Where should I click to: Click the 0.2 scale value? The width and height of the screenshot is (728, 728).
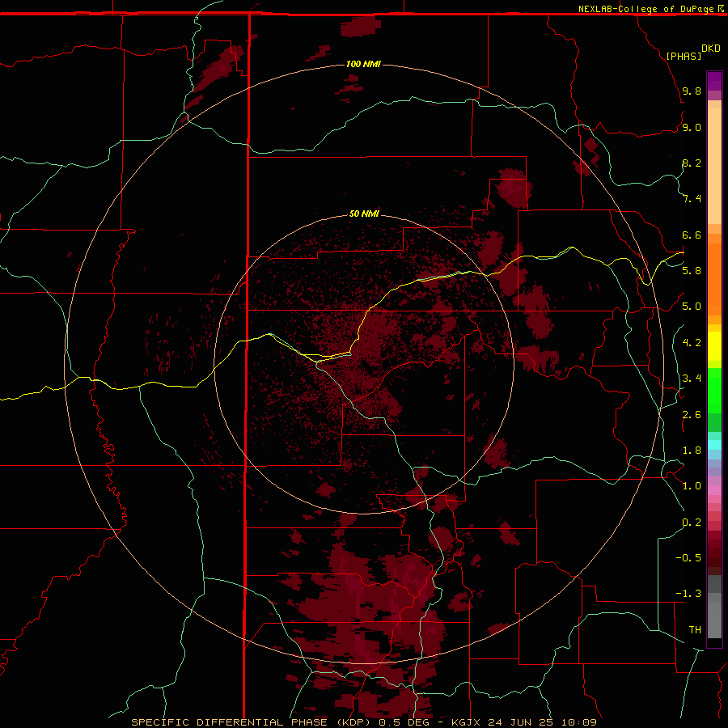tap(692, 523)
